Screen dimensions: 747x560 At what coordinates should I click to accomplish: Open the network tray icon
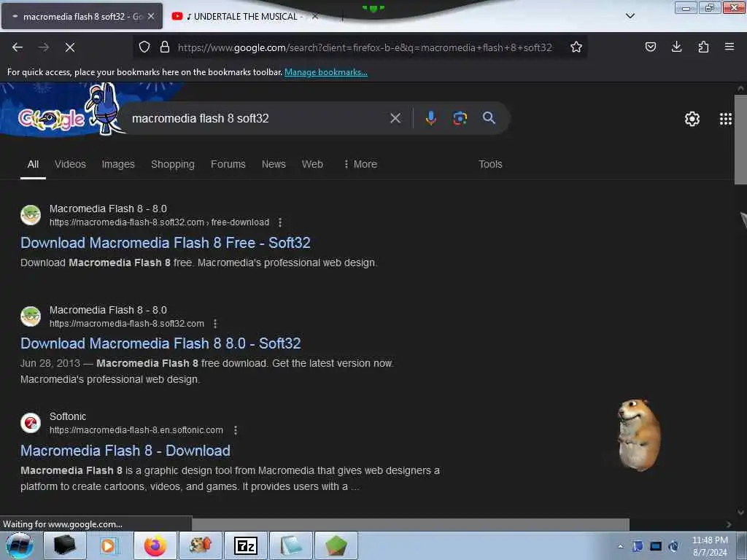[656, 546]
